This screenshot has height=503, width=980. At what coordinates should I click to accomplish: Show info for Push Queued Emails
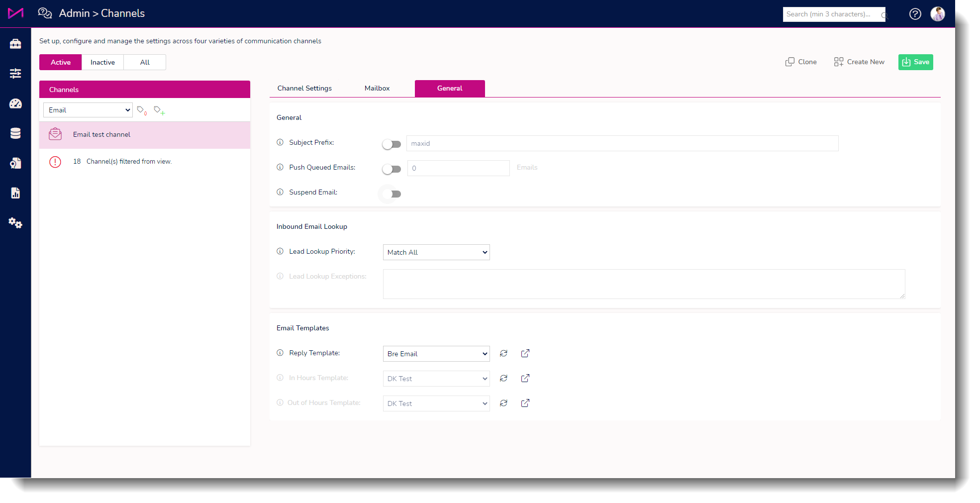[x=280, y=167]
